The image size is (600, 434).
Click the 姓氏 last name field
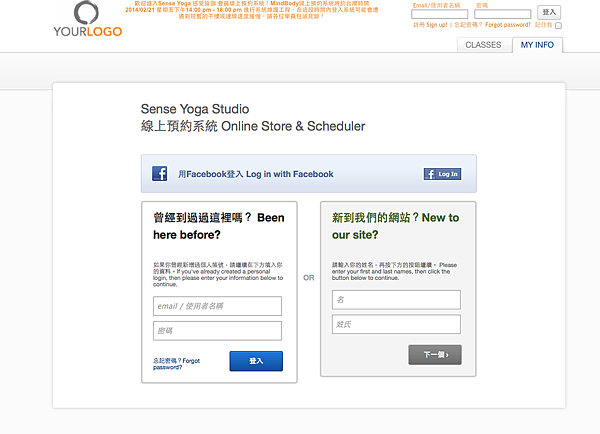click(396, 325)
